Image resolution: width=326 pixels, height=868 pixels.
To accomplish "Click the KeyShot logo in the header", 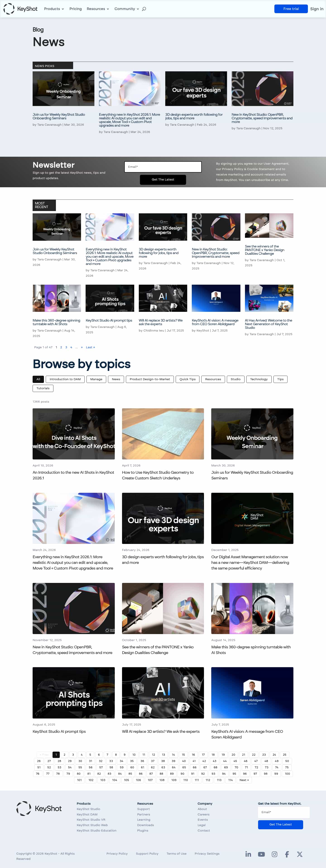I will 20,9.
